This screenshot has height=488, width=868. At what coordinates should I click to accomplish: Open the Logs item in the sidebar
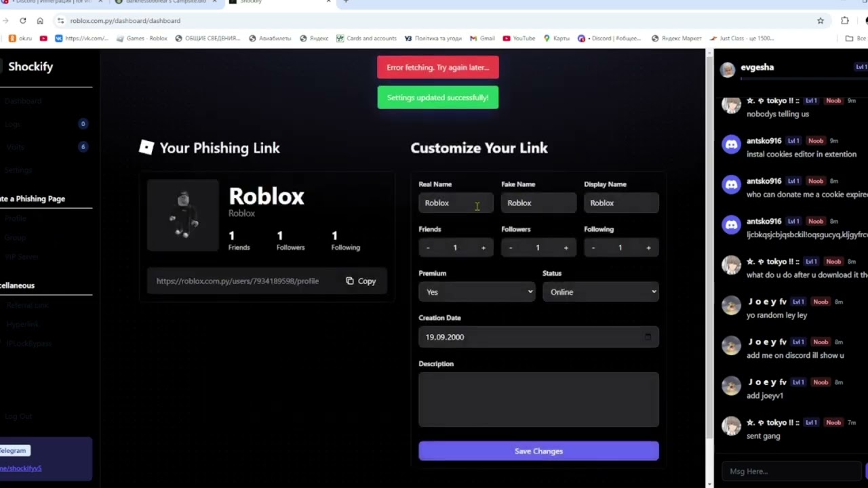pos(13,124)
